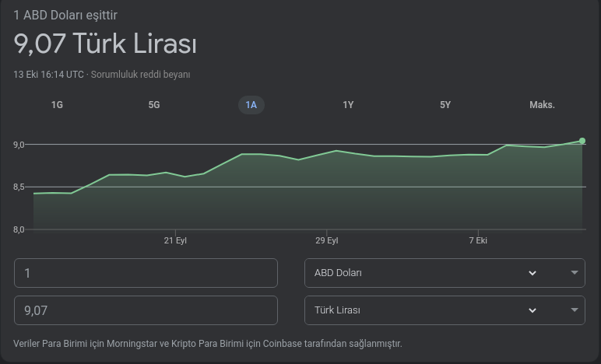Screen dimensions: 601x364
Task: Click the converted amount field showing 9,07
Action: (x=146, y=310)
